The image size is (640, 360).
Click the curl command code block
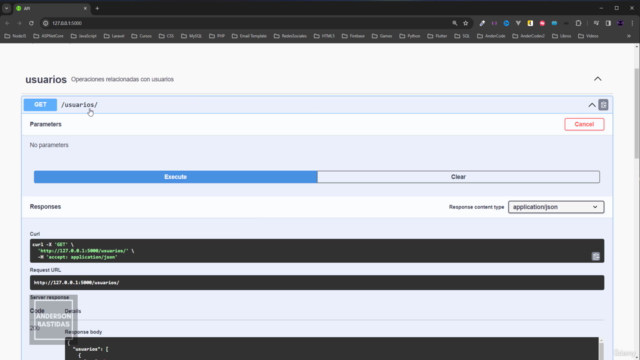[x=317, y=251]
